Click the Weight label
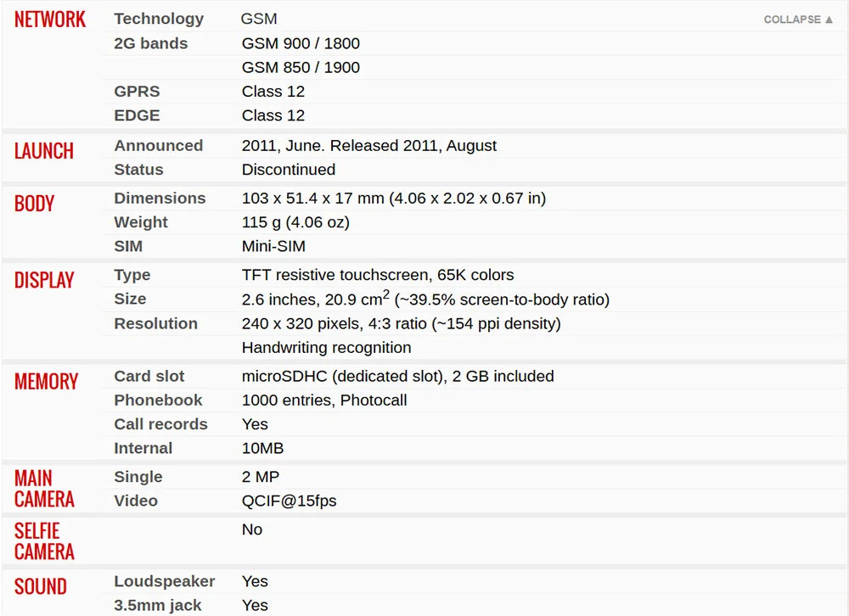This screenshot has height=616, width=849. 141,222
